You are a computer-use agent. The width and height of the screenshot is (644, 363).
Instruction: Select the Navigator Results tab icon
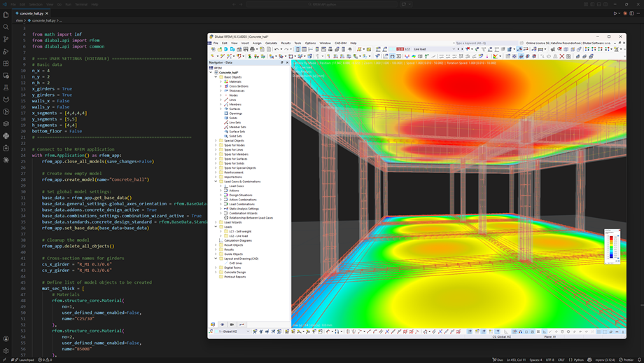click(241, 324)
